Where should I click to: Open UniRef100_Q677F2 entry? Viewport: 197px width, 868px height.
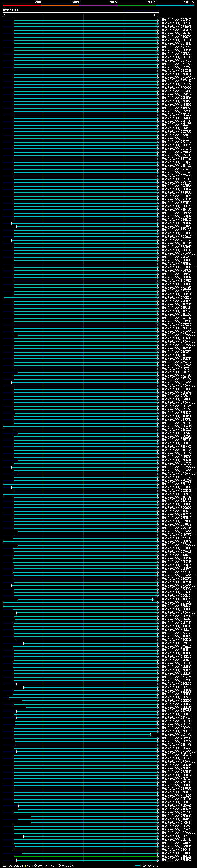coord(177,138)
